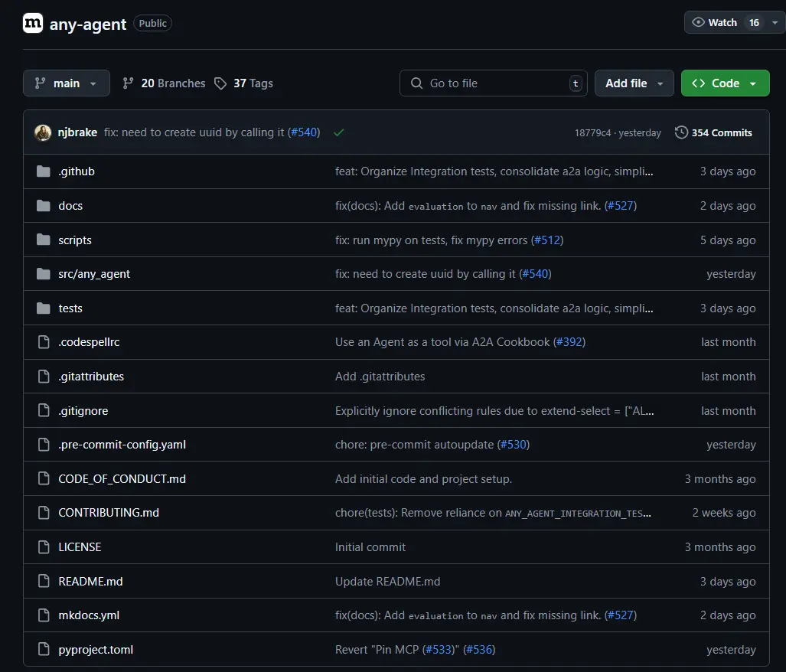Expand the Watch options dropdown arrow
786x672 pixels.
[x=775, y=23]
